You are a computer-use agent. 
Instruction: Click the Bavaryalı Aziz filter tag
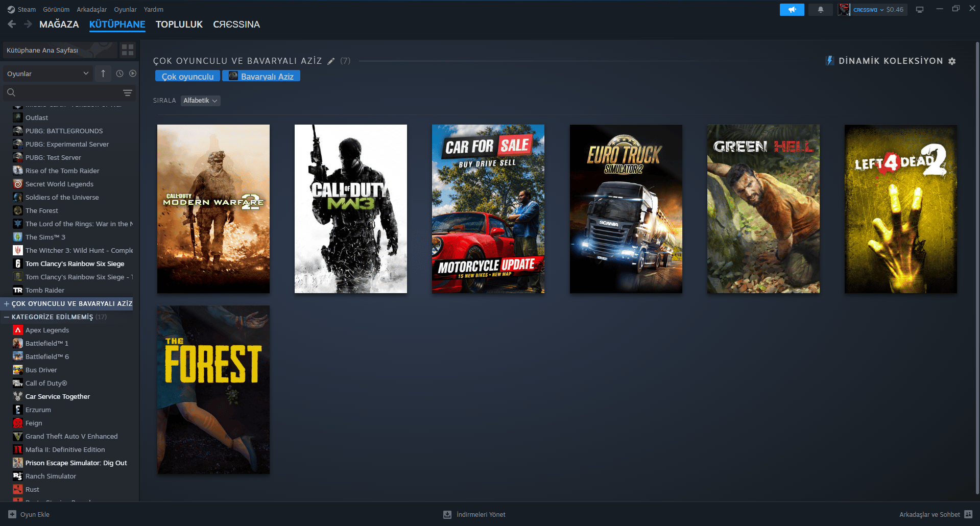(261, 76)
